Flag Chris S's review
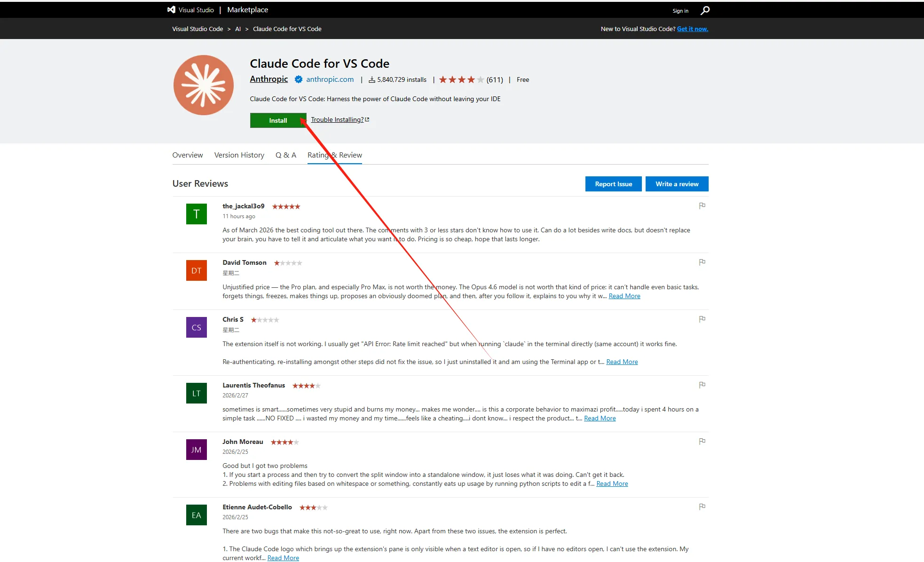Image resolution: width=924 pixels, height=562 pixels. tap(702, 319)
